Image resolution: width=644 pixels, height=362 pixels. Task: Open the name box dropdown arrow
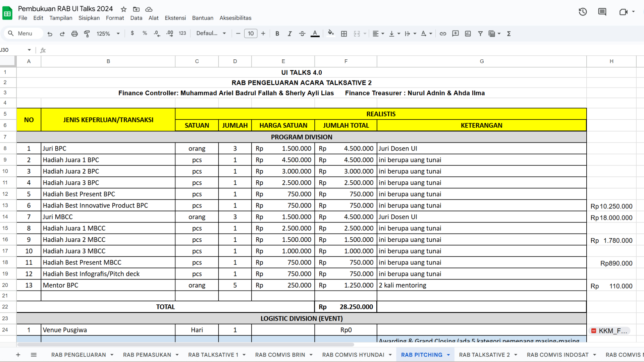(x=29, y=50)
